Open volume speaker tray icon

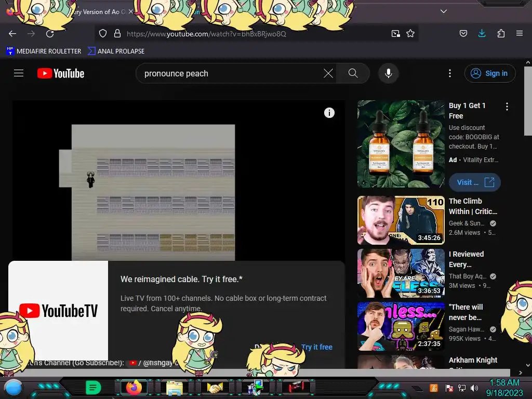pyautogui.click(x=474, y=388)
